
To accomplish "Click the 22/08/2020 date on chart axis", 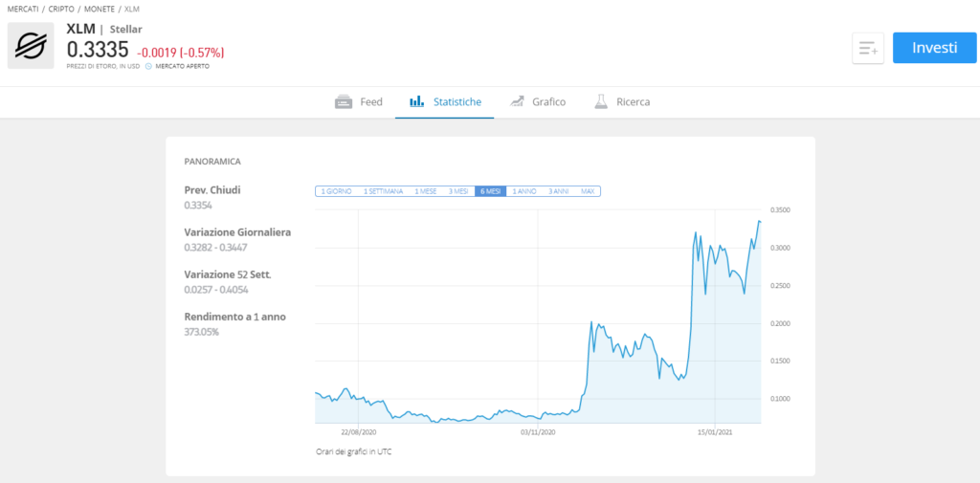I will click(x=359, y=431).
